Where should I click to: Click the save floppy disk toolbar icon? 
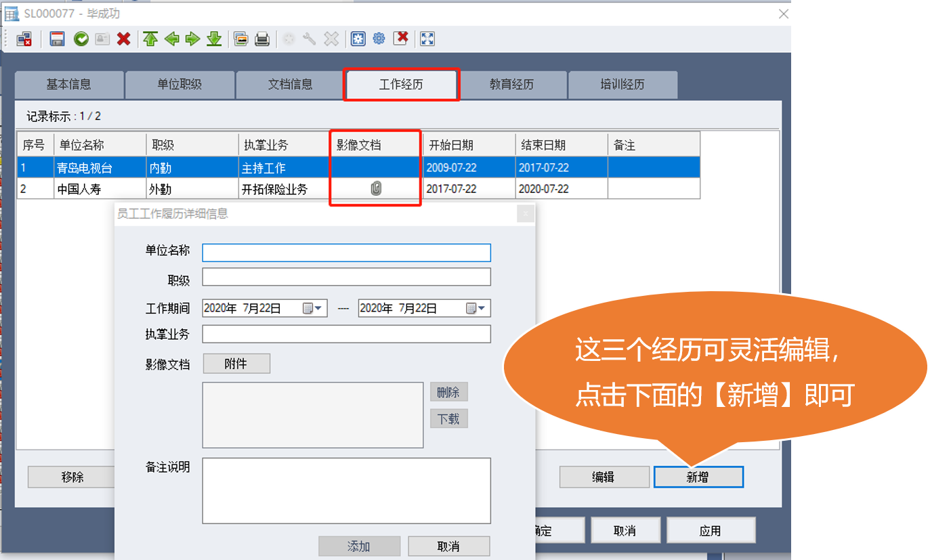click(58, 39)
